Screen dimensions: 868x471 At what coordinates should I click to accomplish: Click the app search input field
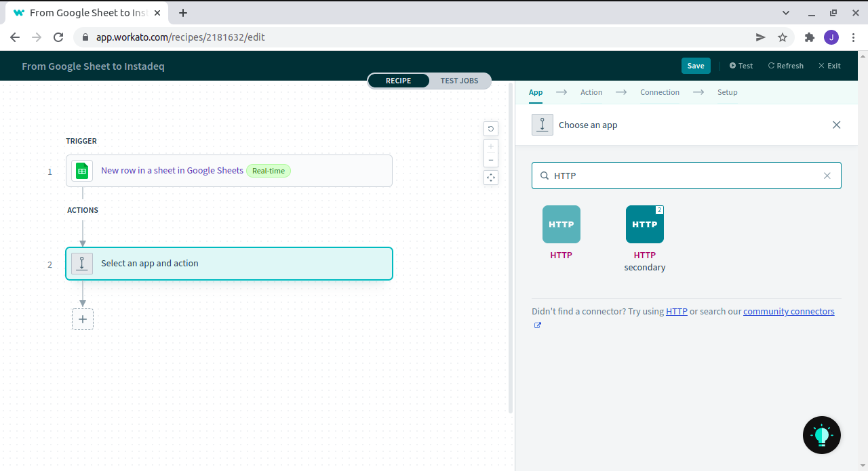(x=686, y=176)
